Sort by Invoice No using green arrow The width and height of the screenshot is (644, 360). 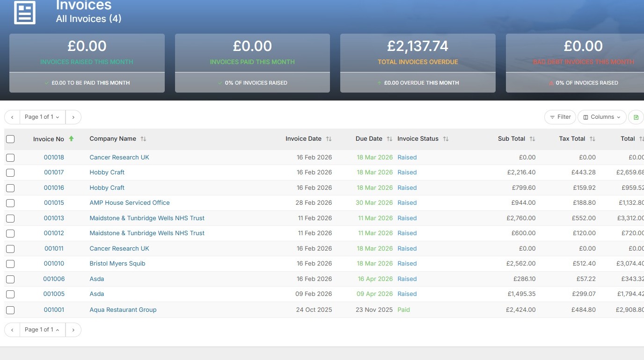[x=71, y=139]
